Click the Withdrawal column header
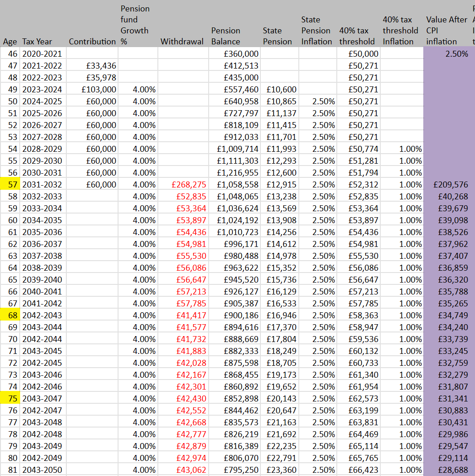Image resolution: width=475 pixels, height=476 pixels. point(182,42)
